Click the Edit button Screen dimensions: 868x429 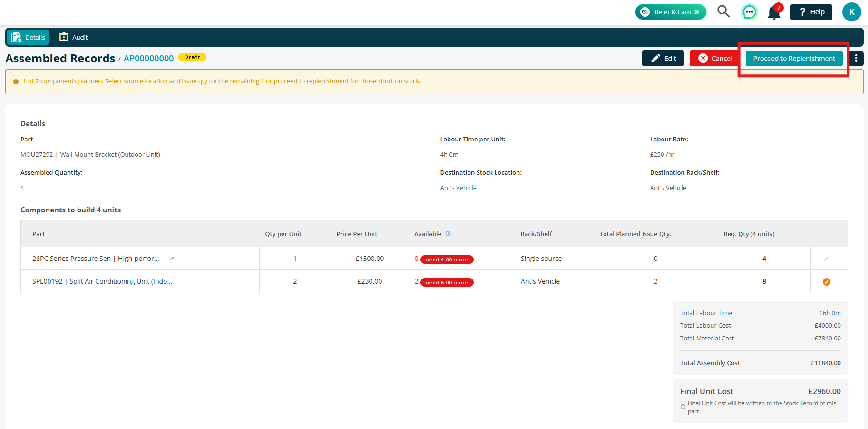pyautogui.click(x=663, y=58)
